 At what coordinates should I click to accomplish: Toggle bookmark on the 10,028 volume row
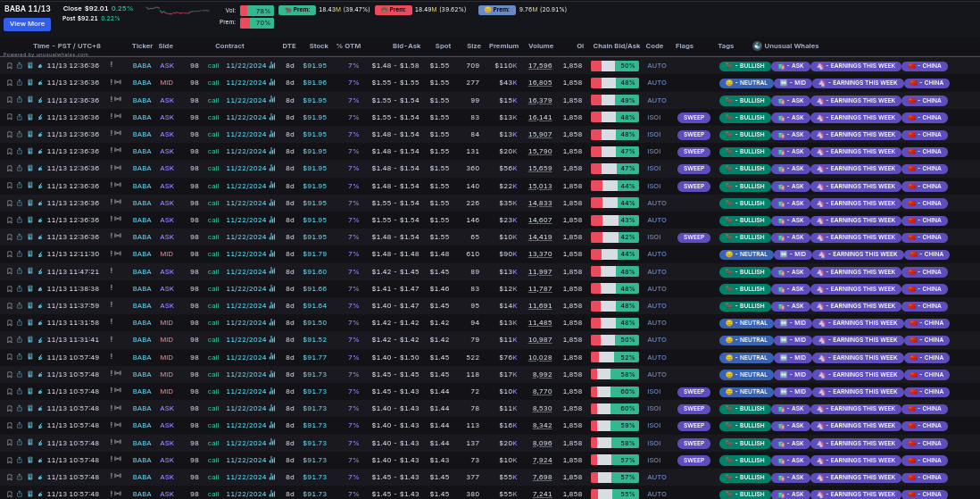(10, 358)
